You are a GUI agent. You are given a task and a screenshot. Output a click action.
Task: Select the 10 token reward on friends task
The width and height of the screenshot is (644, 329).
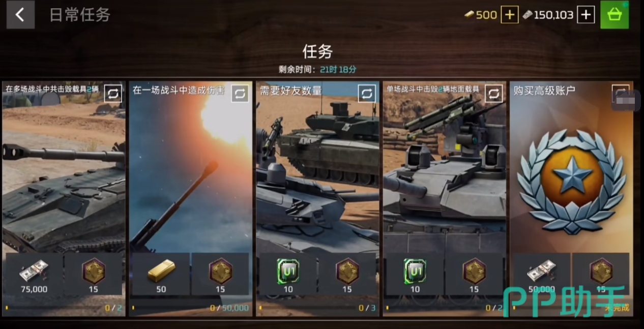coord(288,274)
